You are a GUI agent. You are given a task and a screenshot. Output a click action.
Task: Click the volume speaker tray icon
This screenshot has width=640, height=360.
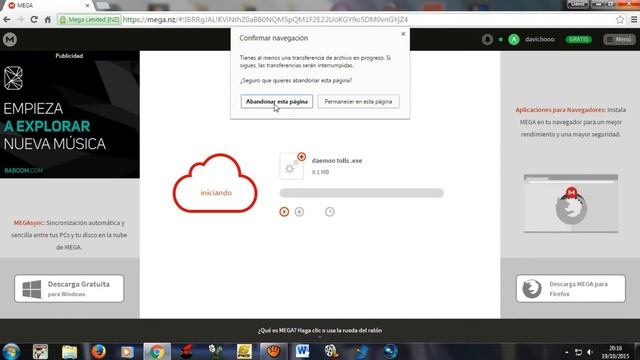[x=590, y=352]
